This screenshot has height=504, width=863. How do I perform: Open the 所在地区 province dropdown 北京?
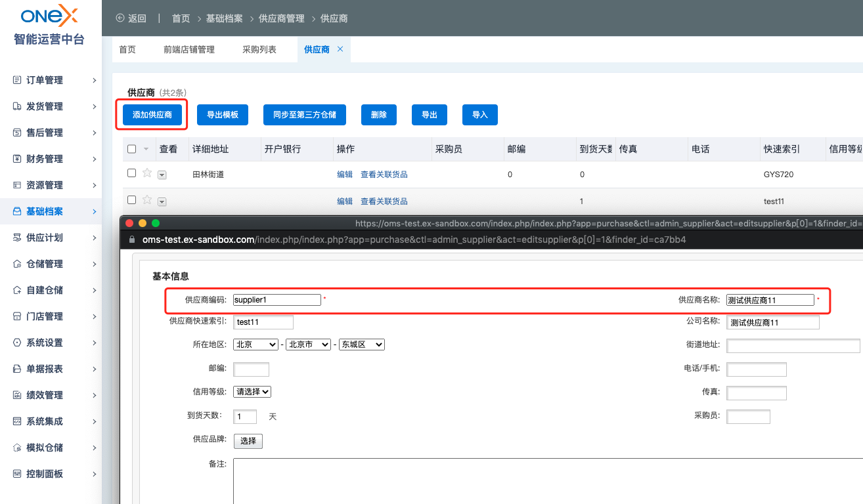pos(256,345)
